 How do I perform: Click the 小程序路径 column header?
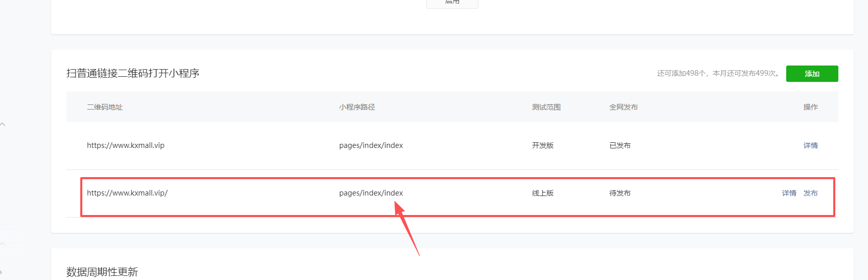(x=357, y=107)
